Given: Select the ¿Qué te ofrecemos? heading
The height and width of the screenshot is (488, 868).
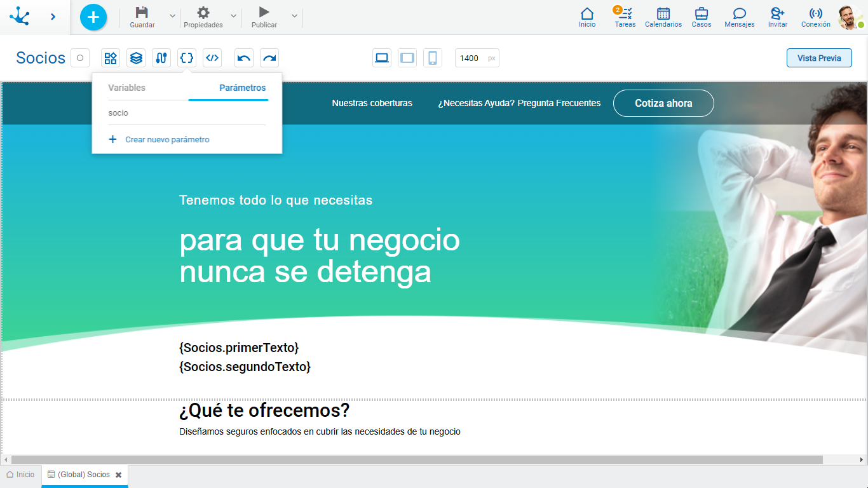Looking at the screenshot, I should (264, 410).
